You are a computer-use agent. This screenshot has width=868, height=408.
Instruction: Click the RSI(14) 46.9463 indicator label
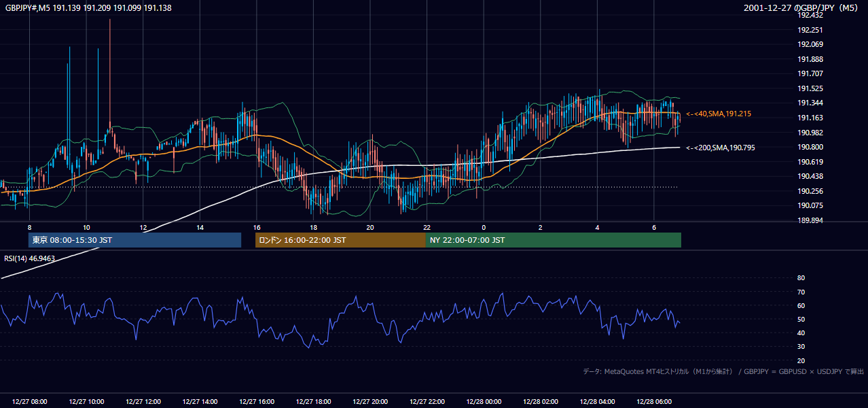29,258
